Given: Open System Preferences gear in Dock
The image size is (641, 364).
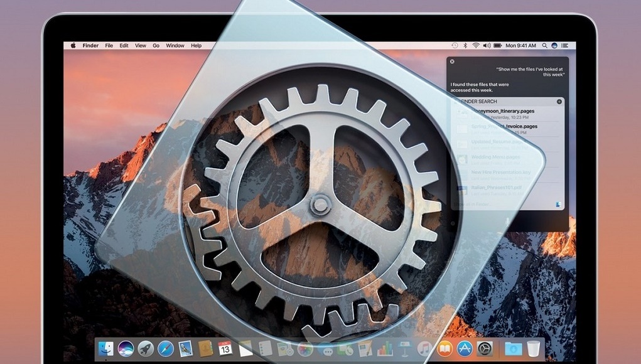Looking at the screenshot, I should click(485, 349).
